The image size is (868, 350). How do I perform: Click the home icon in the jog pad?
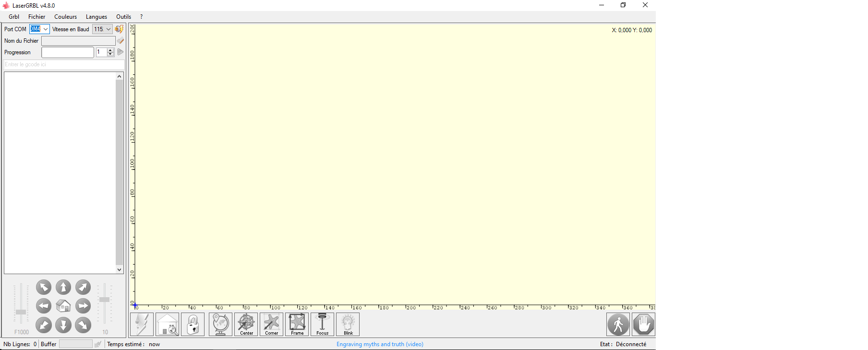pyautogui.click(x=63, y=306)
